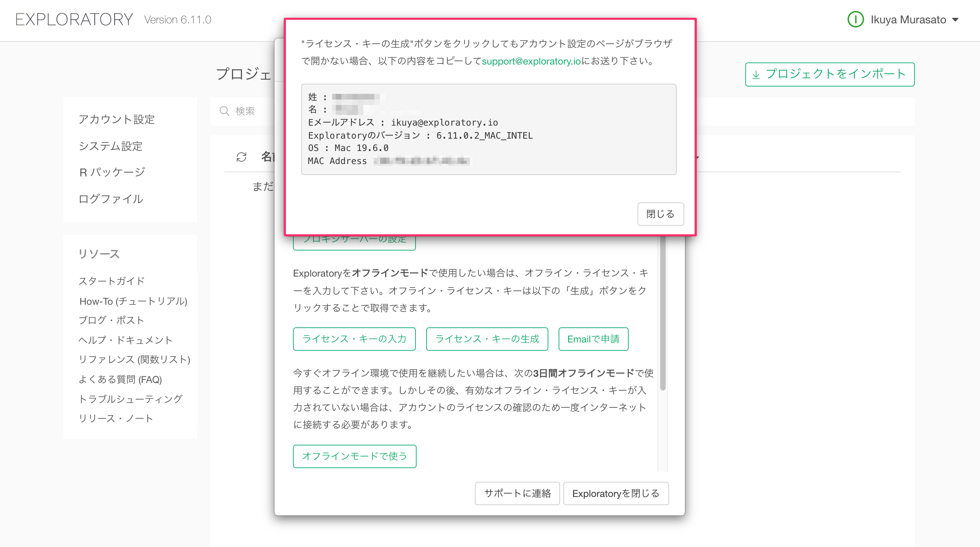The width and height of the screenshot is (980, 547).
Task: Open システム設定 in the sidebar
Action: [110, 146]
